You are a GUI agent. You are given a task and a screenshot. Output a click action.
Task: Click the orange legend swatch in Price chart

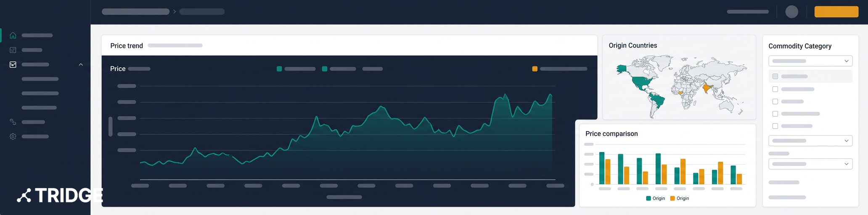[535, 69]
